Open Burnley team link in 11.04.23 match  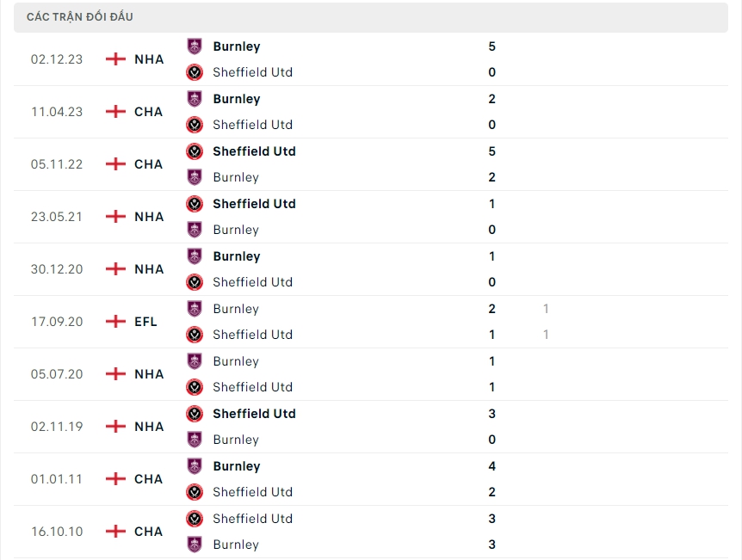click(x=237, y=99)
